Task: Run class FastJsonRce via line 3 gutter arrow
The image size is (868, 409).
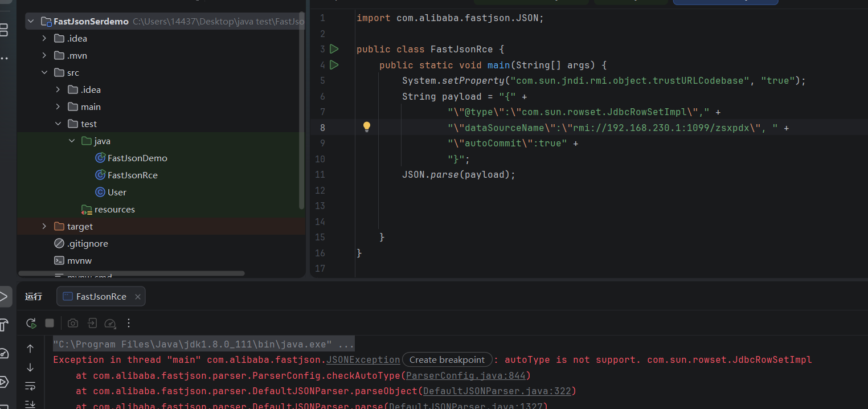Action: tap(334, 49)
